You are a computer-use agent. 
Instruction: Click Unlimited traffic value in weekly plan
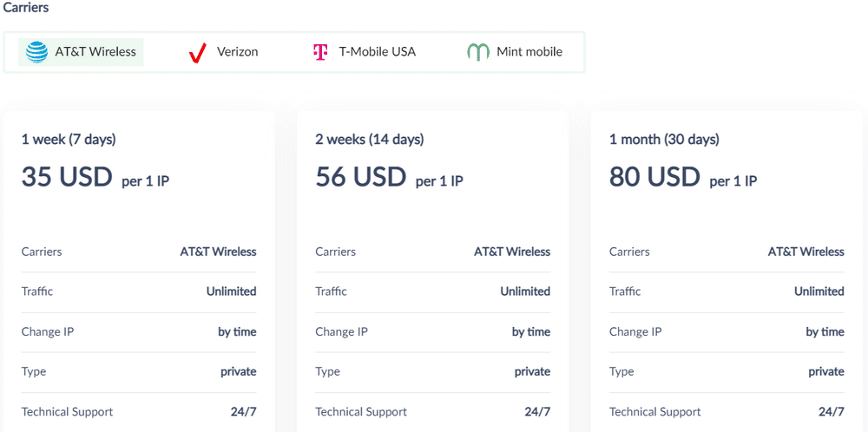tap(232, 291)
